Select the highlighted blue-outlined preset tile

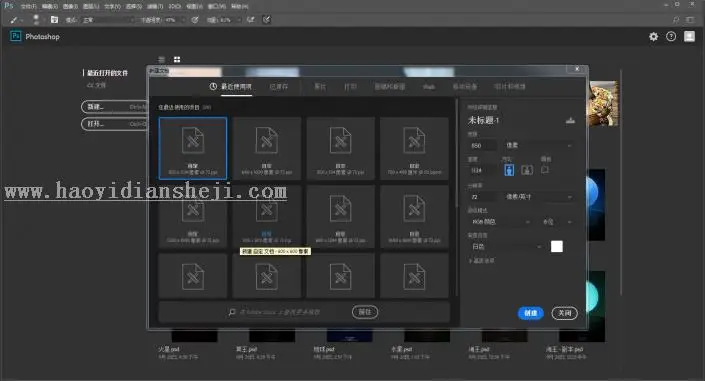193,148
